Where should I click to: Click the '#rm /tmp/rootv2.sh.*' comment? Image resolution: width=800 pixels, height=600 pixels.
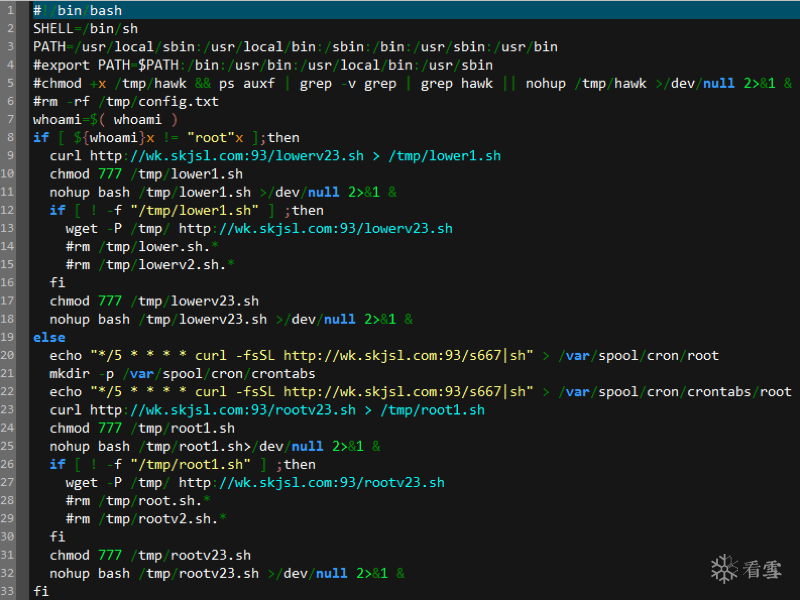[x=146, y=519]
